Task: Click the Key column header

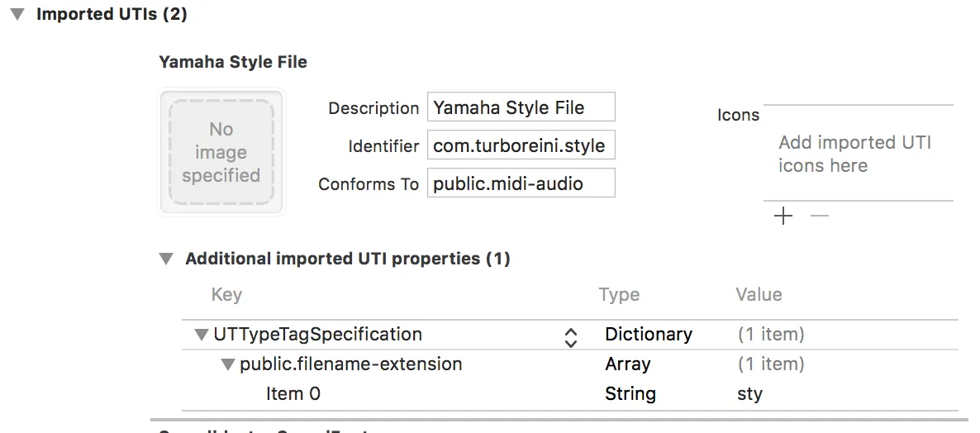Action: pyautogui.click(x=226, y=295)
